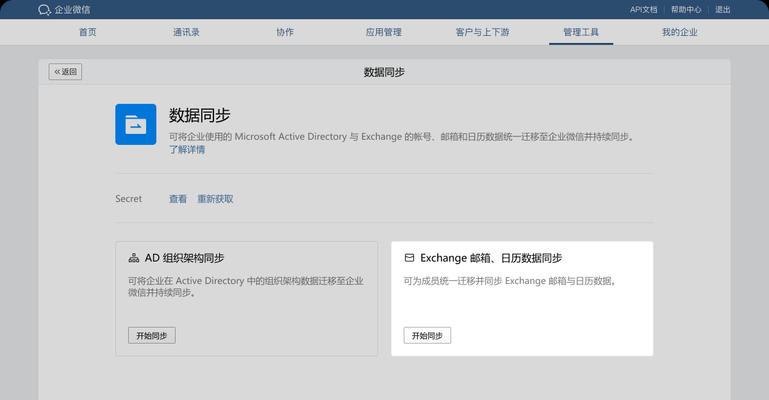Click the 企业微信 logo icon

[44, 10]
